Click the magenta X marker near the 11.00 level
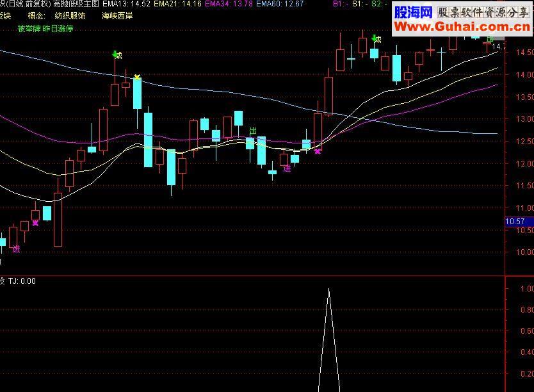 coord(35,223)
